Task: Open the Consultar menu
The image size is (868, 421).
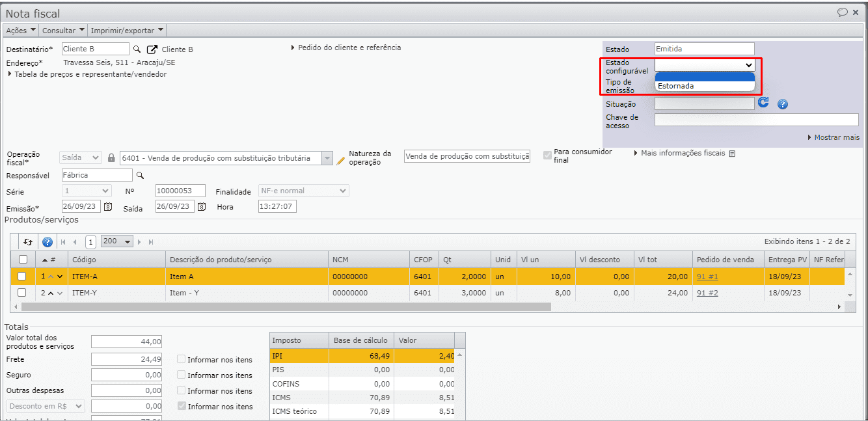Action: (64, 31)
